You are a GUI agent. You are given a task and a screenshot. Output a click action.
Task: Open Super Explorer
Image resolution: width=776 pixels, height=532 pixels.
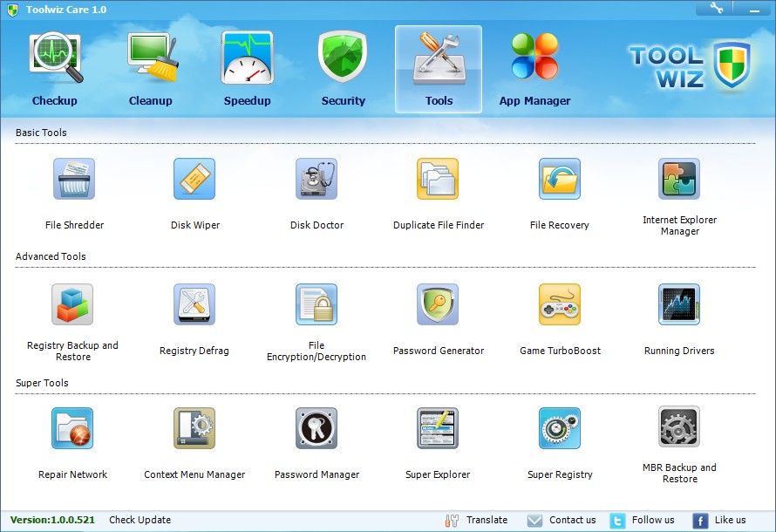pos(438,428)
